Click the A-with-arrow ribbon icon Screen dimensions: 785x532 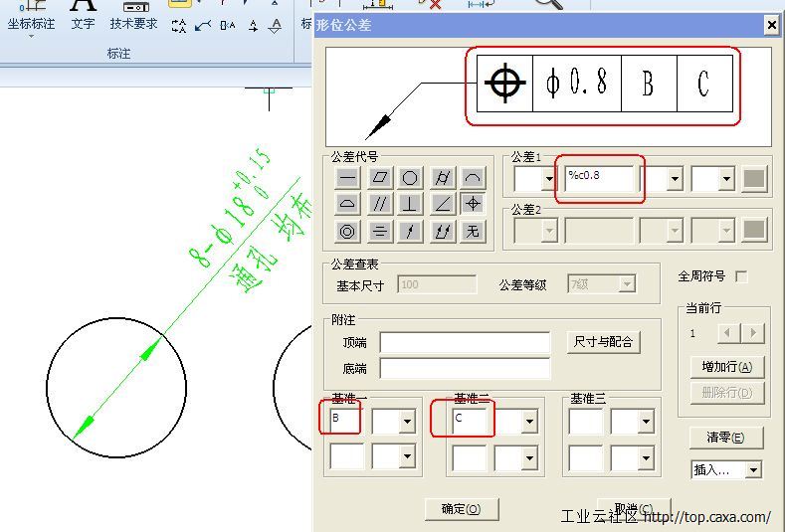[x=254, y=26]
